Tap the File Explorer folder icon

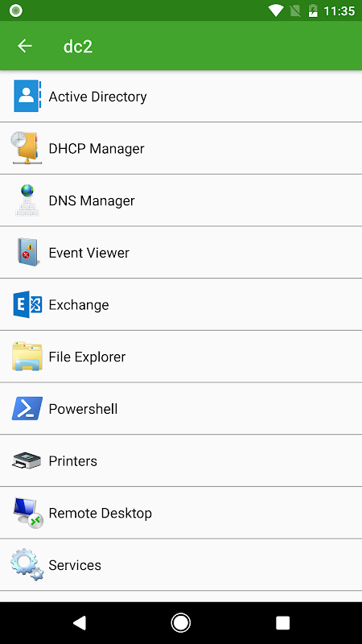tap(27, 356)
